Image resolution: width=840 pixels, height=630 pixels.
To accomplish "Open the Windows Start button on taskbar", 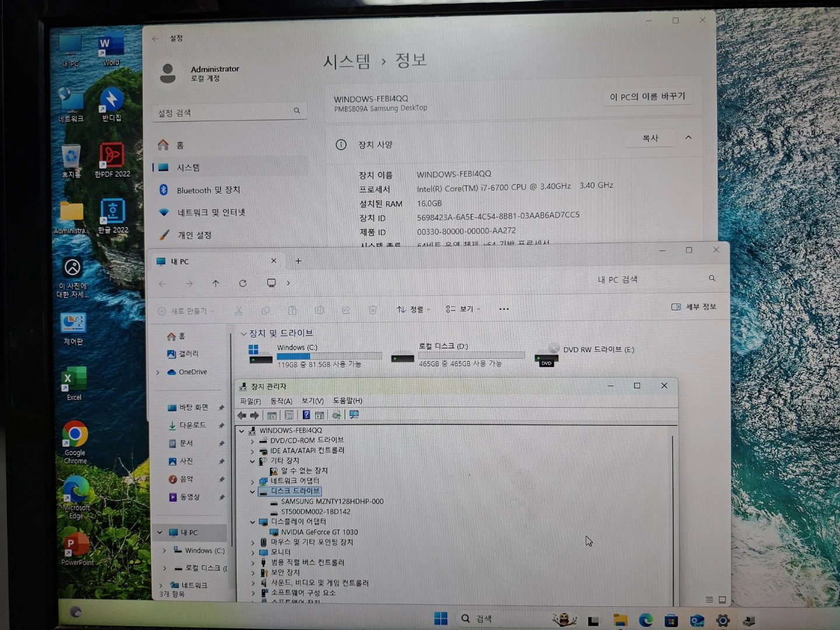I will (441, 618).
